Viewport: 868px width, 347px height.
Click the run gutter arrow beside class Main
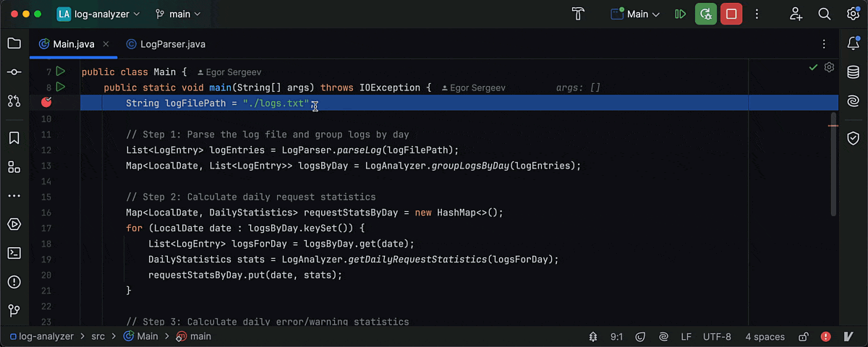coord(61,72)
